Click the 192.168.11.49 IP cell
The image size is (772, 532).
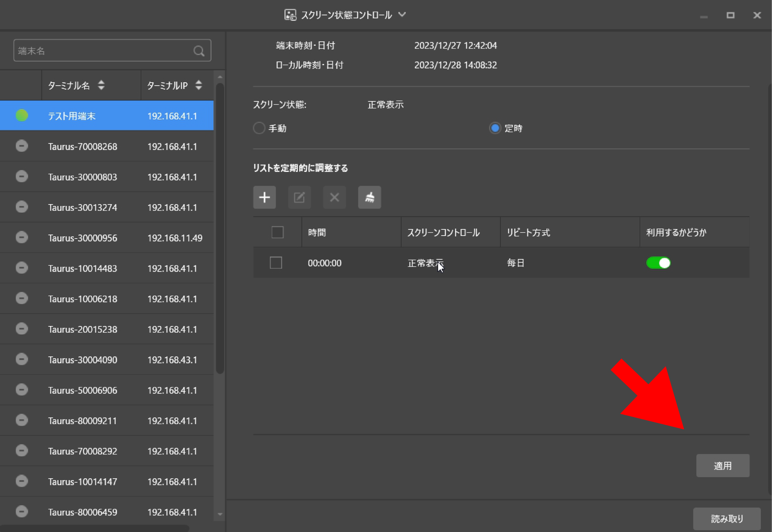click(175, 238)
